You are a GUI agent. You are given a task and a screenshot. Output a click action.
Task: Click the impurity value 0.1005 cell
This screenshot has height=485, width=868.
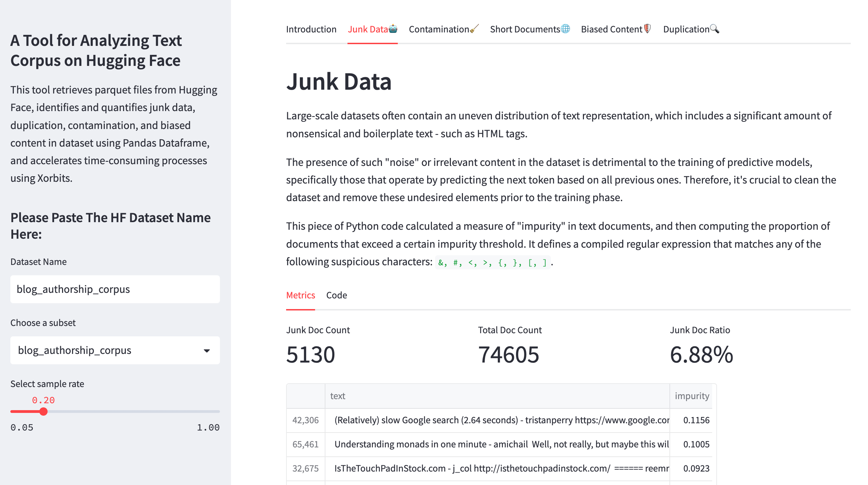tap(696, 444)
